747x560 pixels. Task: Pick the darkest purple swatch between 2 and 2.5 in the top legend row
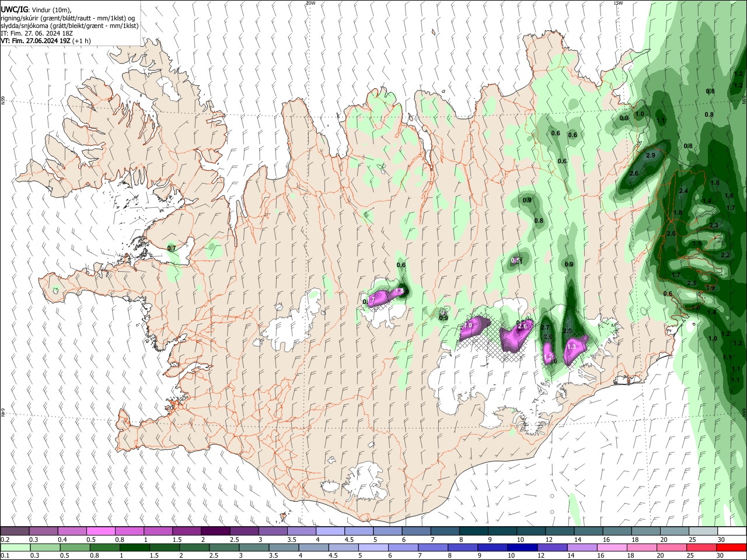(215, 531)
